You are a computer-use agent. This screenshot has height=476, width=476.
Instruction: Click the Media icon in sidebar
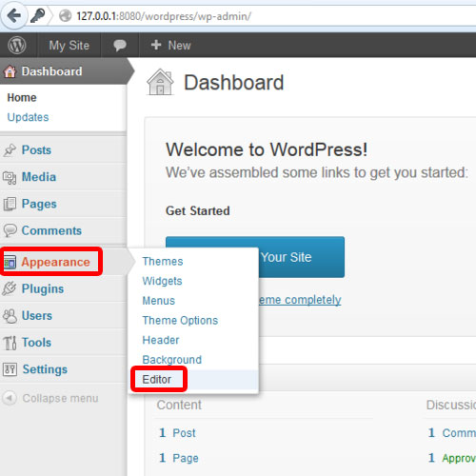pyautogui.click(x=10, y=177)
